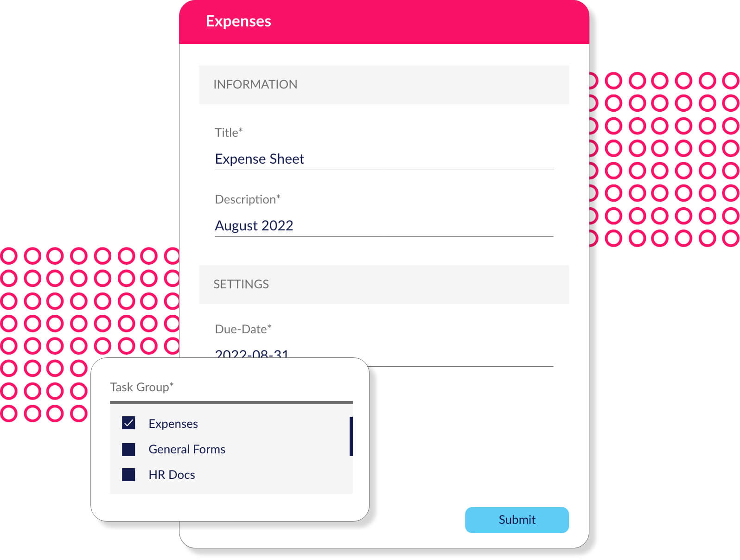Check the HR Docs checkbox
Image resolution: width=740 pixels, height=560 pixels.
click(128, 475)
